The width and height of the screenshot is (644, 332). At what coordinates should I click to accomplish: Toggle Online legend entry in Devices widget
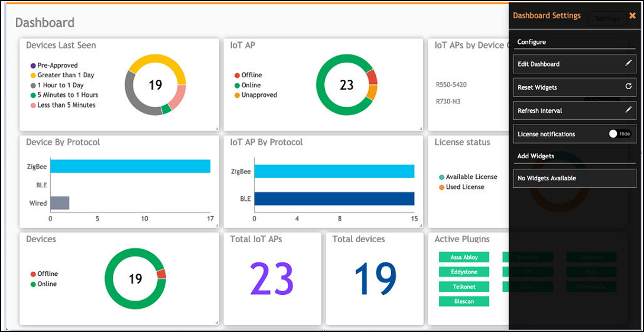click(44, 284)
